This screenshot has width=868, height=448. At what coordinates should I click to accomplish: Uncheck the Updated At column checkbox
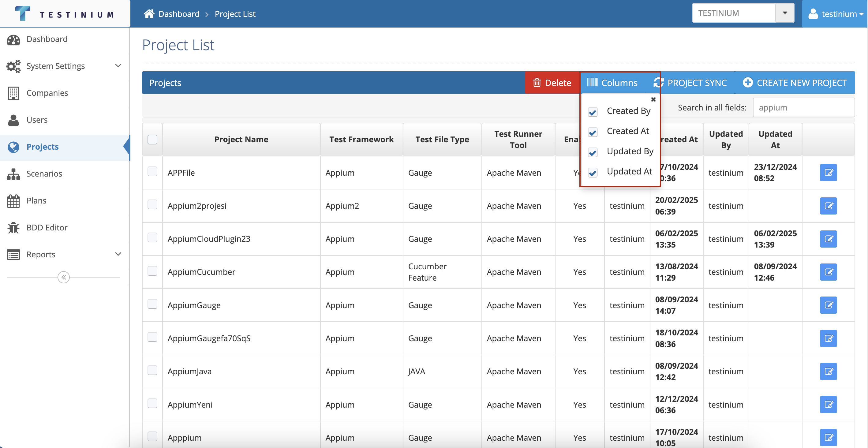[x=593, y=173]
